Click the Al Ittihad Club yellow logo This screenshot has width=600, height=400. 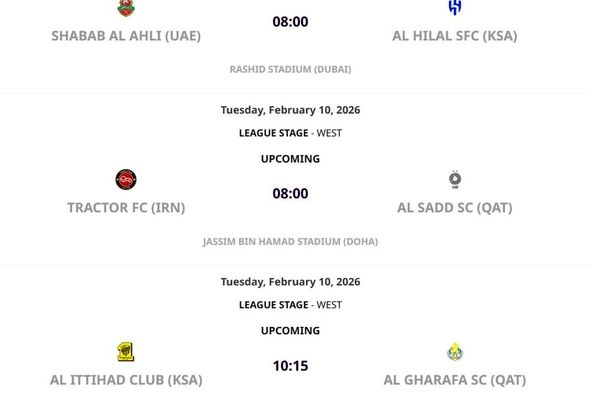click(x=126, y=352)
